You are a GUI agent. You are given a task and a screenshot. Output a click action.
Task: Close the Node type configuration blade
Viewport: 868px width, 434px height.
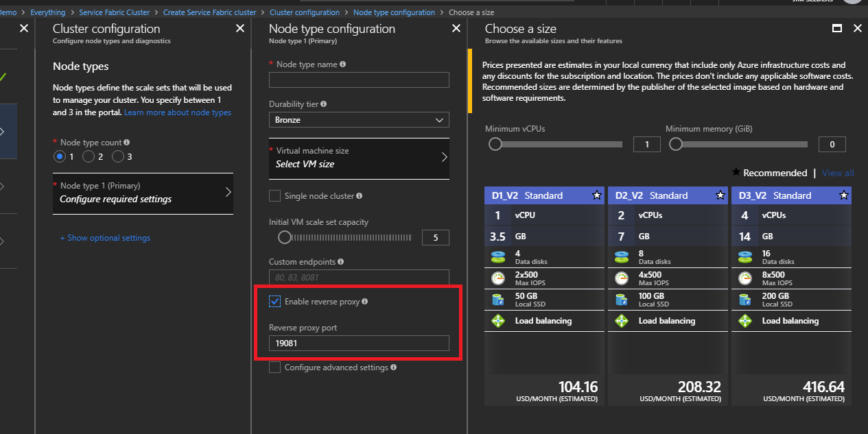456,28
